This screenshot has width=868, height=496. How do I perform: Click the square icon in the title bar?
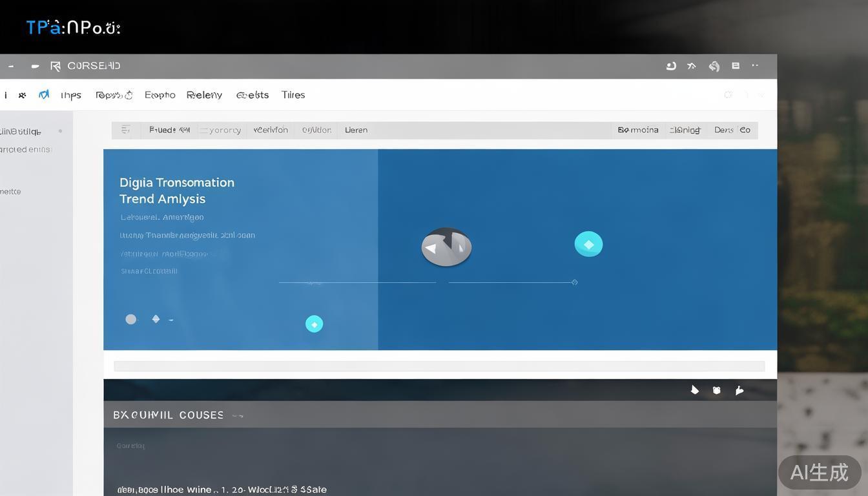[735, 66]
